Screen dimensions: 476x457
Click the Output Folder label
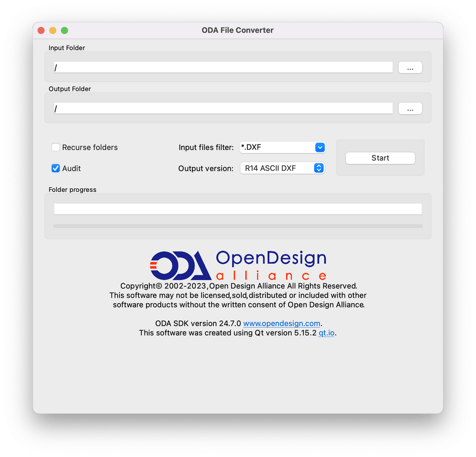coord(70,89)
